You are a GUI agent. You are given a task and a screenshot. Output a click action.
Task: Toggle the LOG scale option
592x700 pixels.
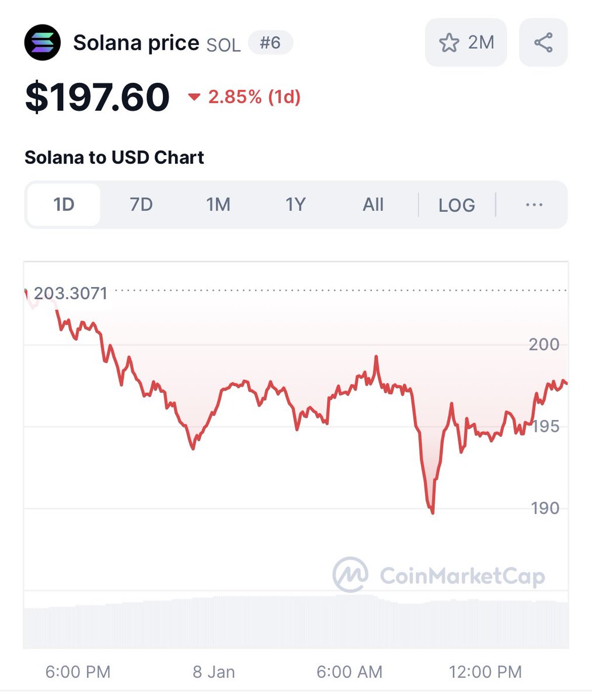(x=457, y=205)
